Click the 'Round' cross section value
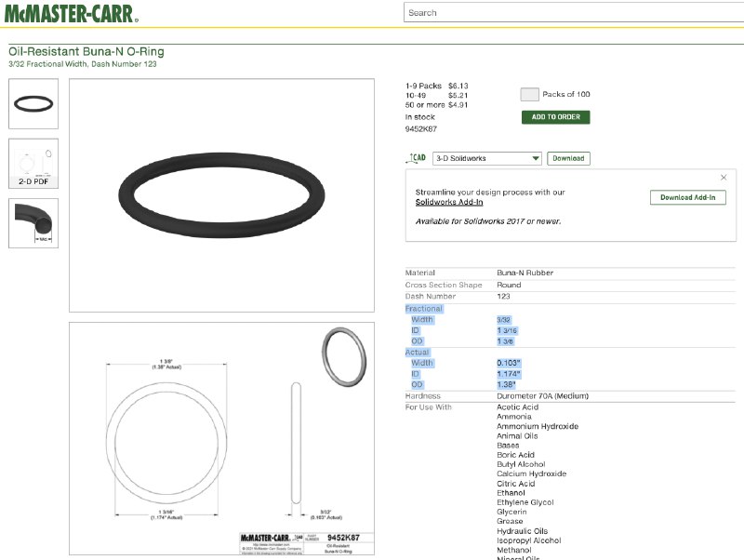This screenshot has width=744, height=560. point(509,285)
